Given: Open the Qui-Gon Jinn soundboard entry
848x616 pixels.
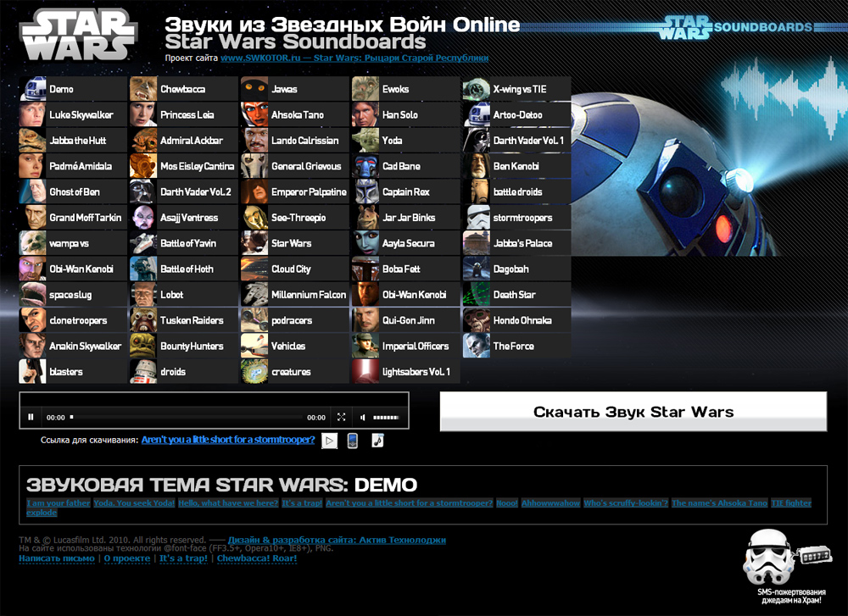Looking at the screenshot, I should [405, 320].
